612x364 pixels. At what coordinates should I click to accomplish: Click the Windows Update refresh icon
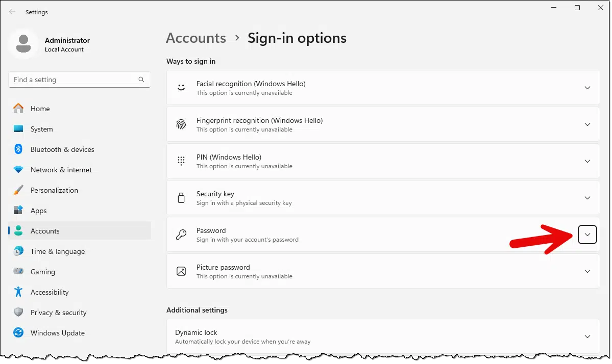(x=18, y=332)
